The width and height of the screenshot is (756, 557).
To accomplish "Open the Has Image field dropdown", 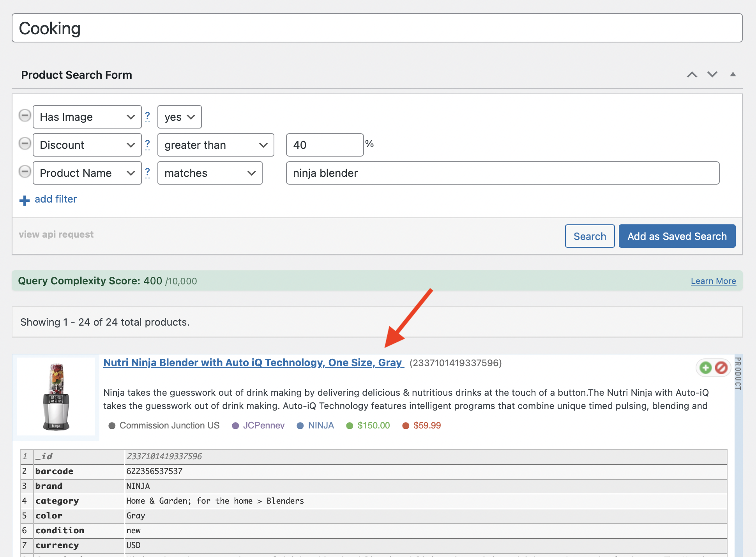I will (x=87, y=117).
